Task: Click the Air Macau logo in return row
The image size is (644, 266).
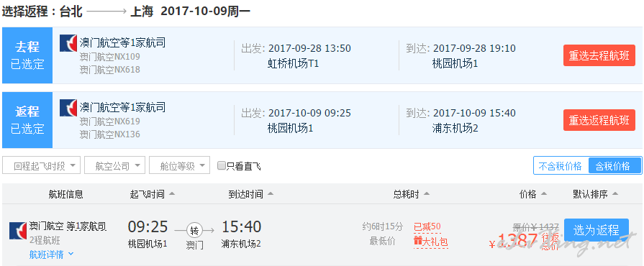Action: 68,108
